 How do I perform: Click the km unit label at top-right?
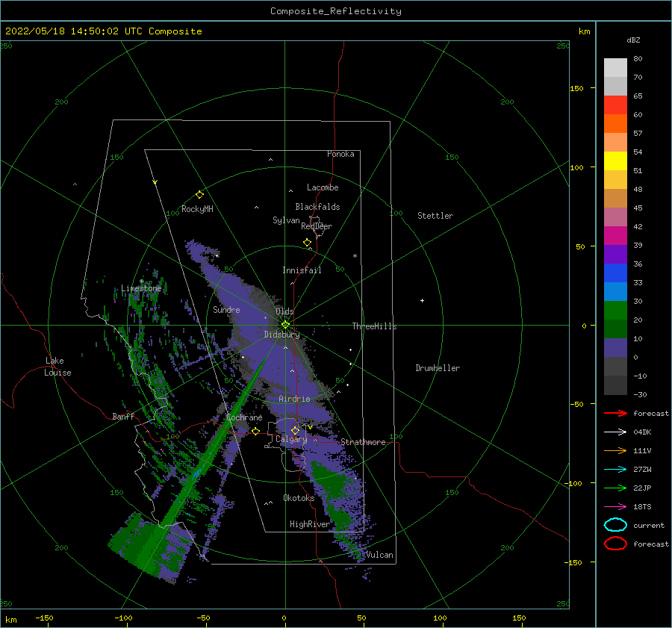coord(584,31)
